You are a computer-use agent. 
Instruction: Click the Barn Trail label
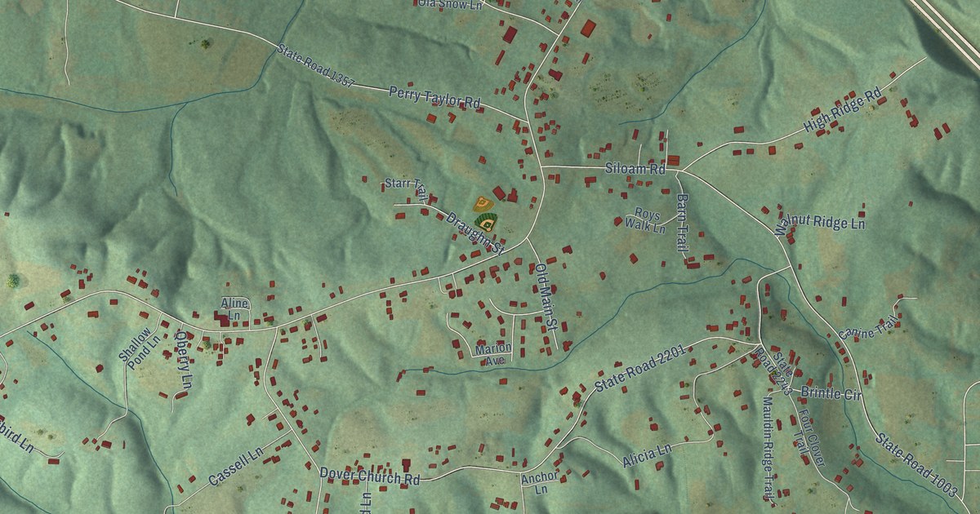click(x=681, y=223)
